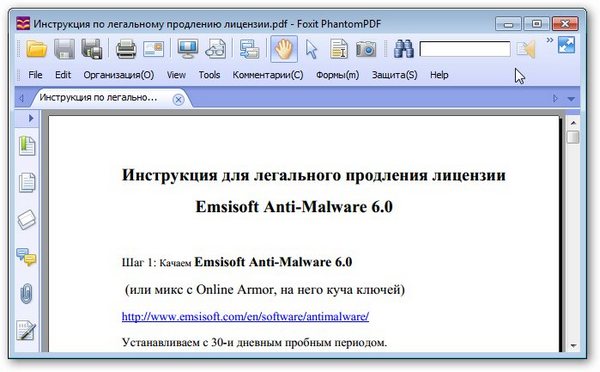
Task: Click the vertical scrollbar thumb
Action: coord(573,137)
